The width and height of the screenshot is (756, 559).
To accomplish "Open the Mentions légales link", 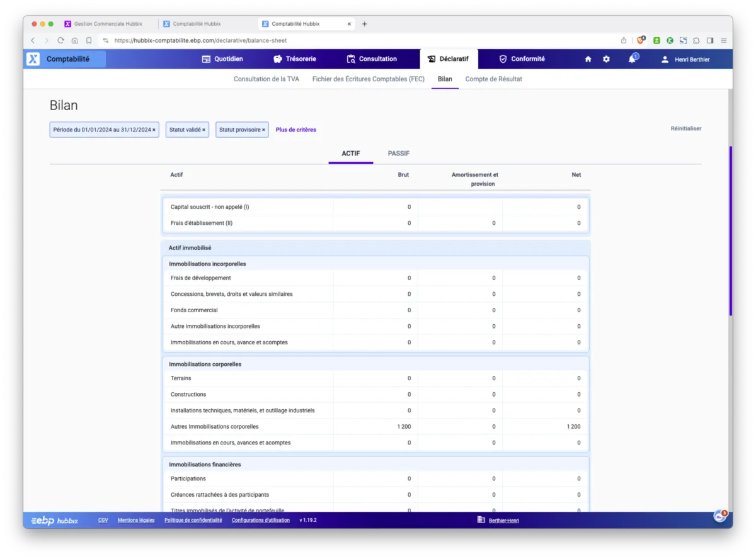I will 135,521.
